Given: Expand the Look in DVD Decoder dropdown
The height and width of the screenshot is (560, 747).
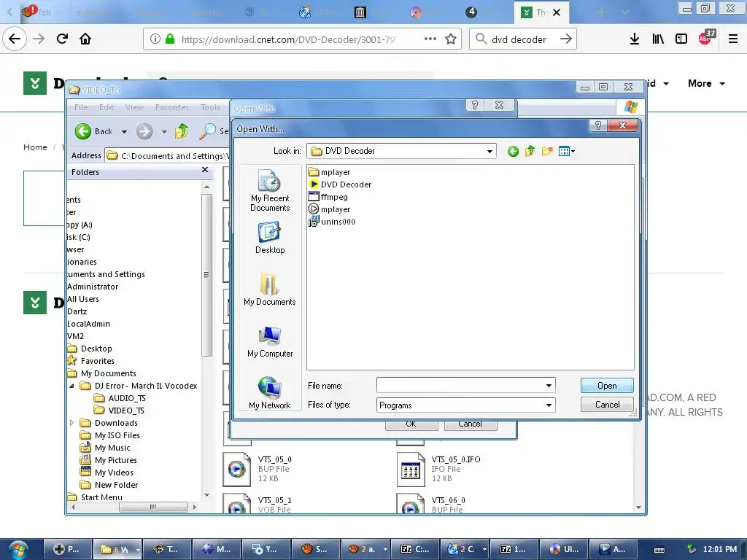Looking at the screenshot, I should pyautogui.click(x=489, y=152).
